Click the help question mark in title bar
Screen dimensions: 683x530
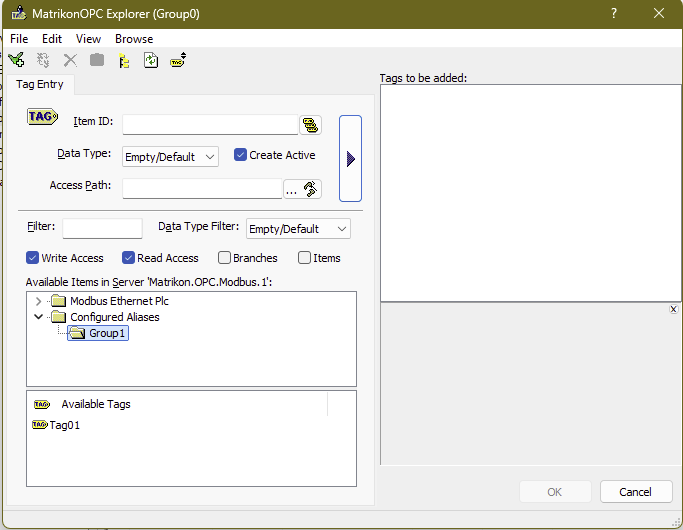pos(614,13)
